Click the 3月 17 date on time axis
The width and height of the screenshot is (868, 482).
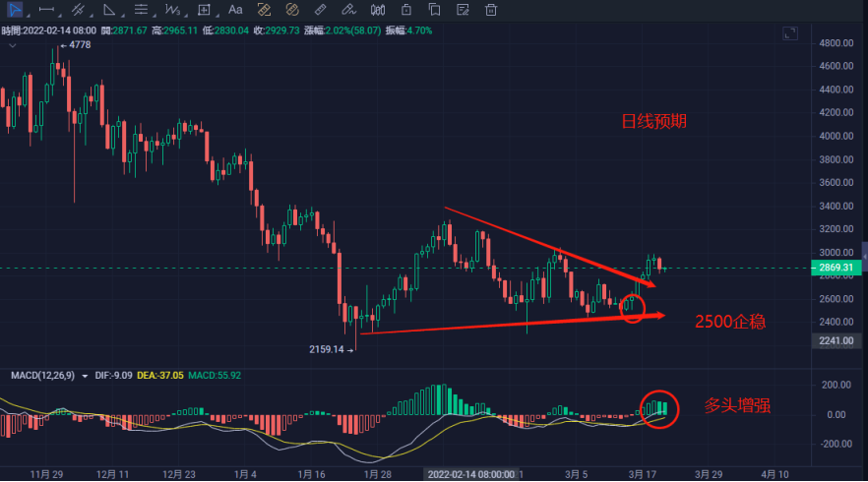coord(642,474)
